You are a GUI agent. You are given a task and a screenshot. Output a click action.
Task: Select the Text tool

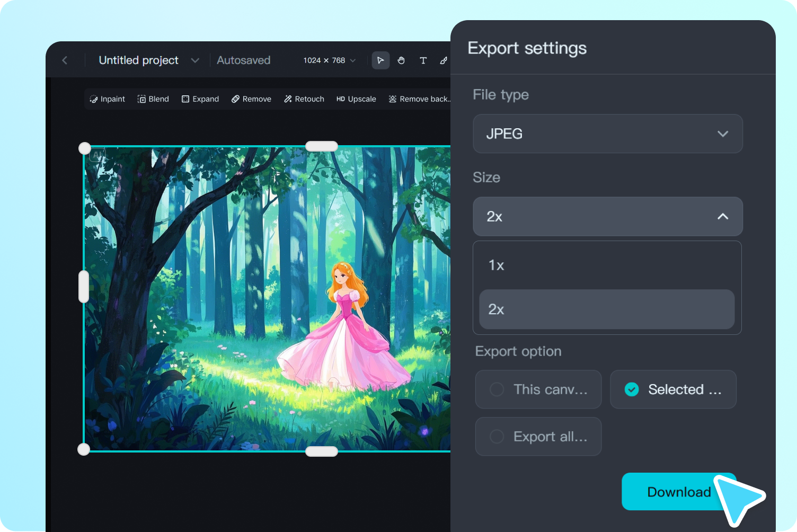pos(423,60)
